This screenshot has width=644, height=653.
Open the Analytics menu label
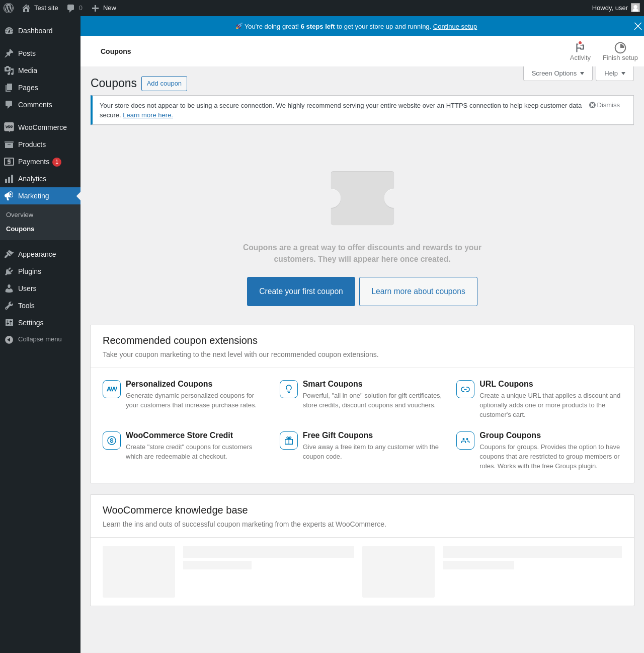pos(32,179)
